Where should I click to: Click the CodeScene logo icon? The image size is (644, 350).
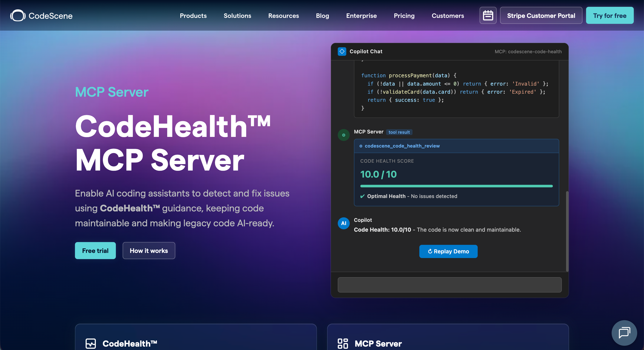[18, 16]
